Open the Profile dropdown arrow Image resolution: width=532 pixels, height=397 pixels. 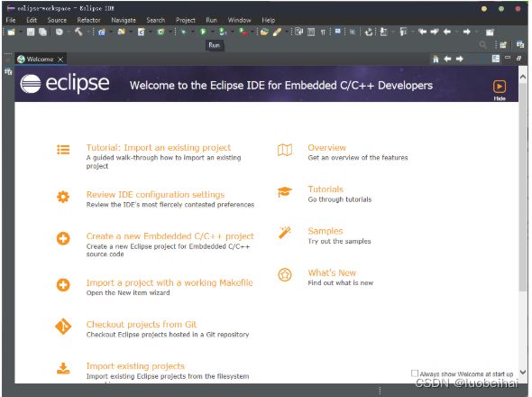232,32
